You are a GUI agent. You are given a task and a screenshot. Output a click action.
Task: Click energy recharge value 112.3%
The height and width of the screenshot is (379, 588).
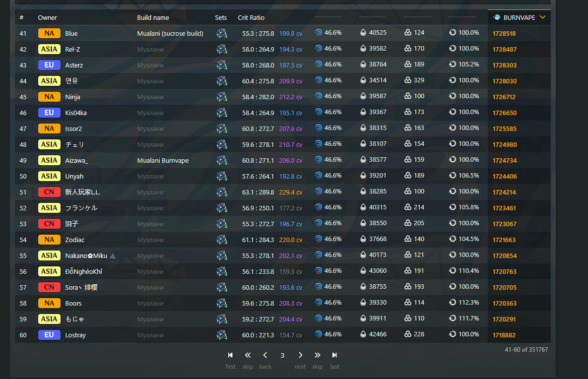469,302
